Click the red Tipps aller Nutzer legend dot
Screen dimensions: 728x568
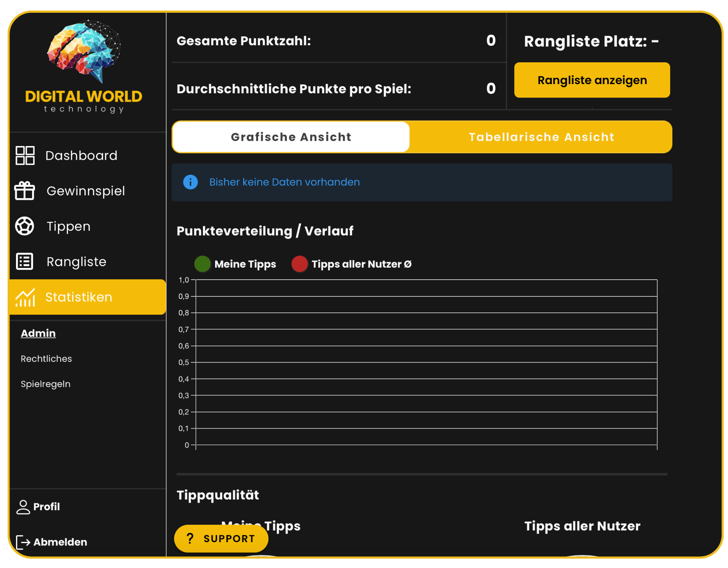pyautogui.click(x=299, y=264)
